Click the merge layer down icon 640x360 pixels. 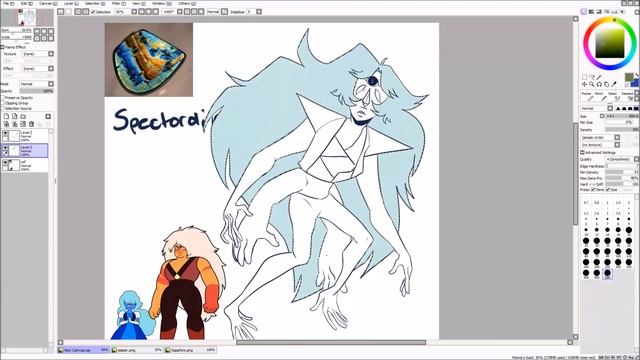tap(15, 124)
